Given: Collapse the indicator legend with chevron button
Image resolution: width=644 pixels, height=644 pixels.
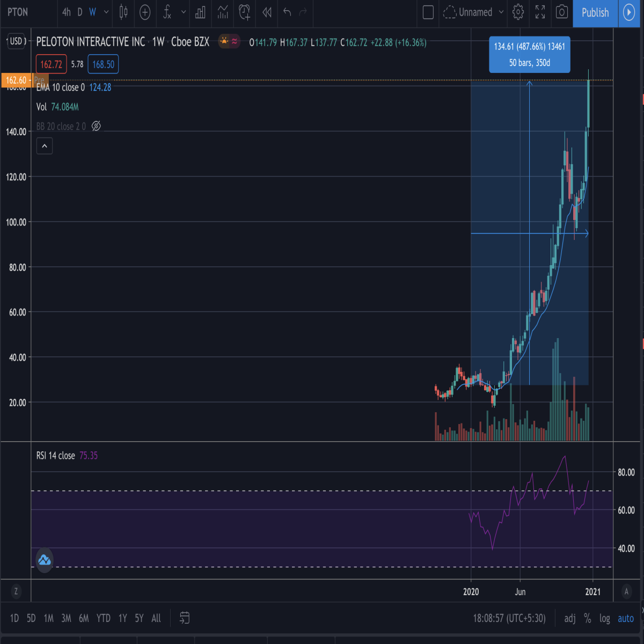Looking at the screenshot, I should click(x=45, y=146).
